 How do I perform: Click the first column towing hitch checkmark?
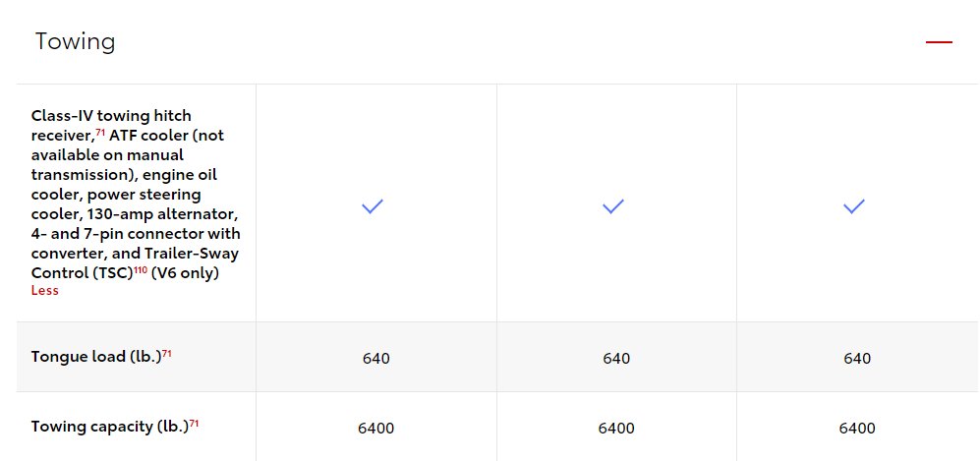point(373,206)
